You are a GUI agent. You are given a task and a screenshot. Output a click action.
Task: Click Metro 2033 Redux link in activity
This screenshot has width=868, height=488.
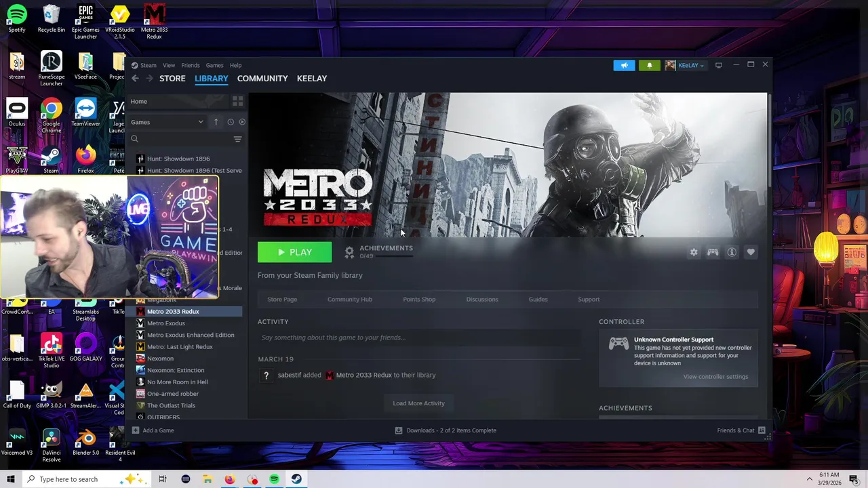364,375
